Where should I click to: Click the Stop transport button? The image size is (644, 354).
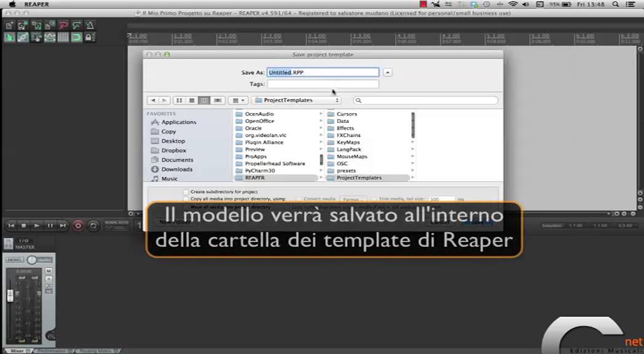24,226
